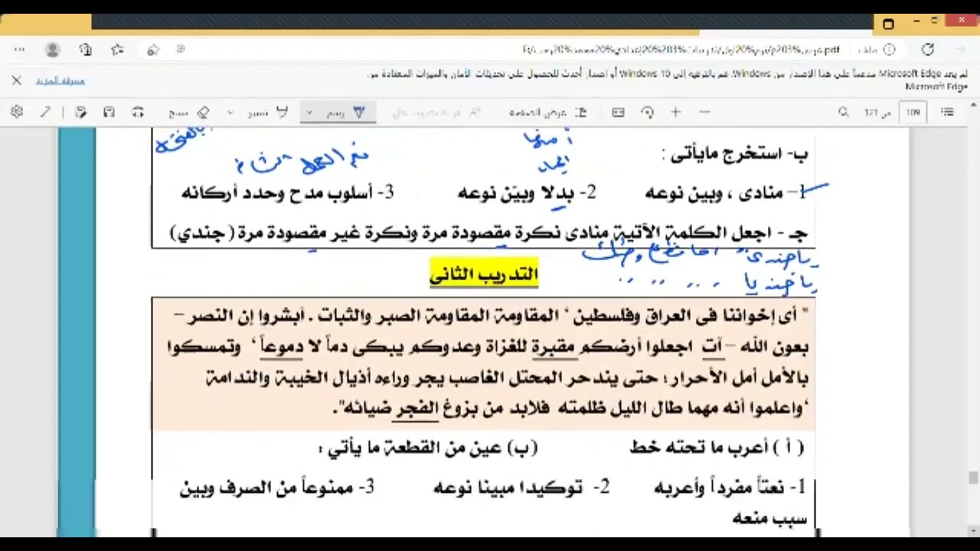Click the text (ب) عين من القطعة ما يأتي
Image resolution: width=980 pixels, height=551 pixels.
pyautogui.click(x=429, y=448)
